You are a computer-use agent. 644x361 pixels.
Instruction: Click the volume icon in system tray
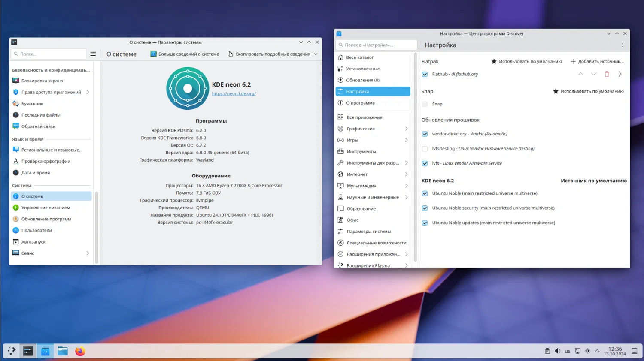[557, 351]
